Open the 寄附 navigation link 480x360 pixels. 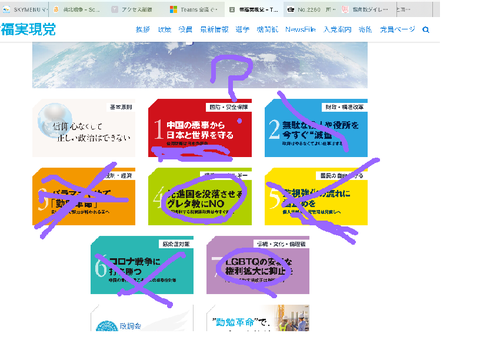point(365,29)
